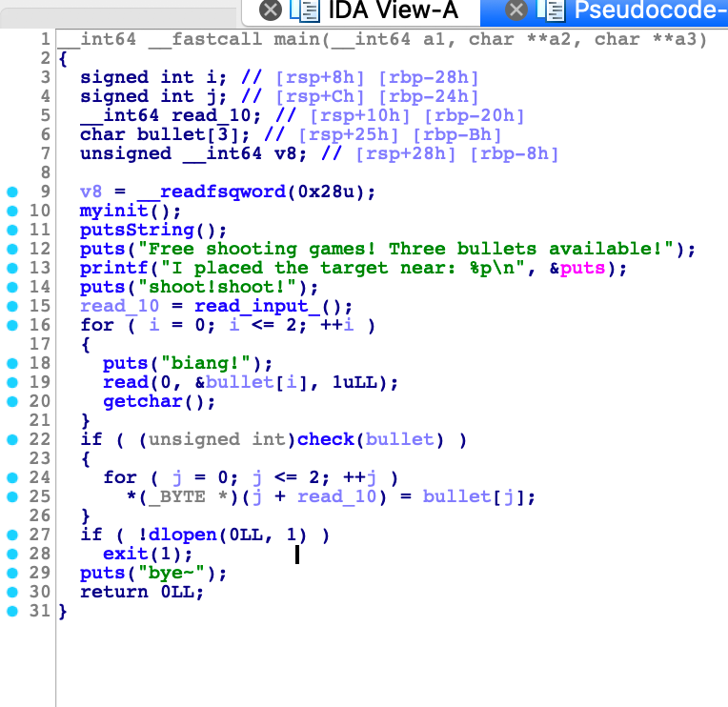Close the IDA View-A tab
Viewport: 728px width, 707px height.
(x=271, y=10)
